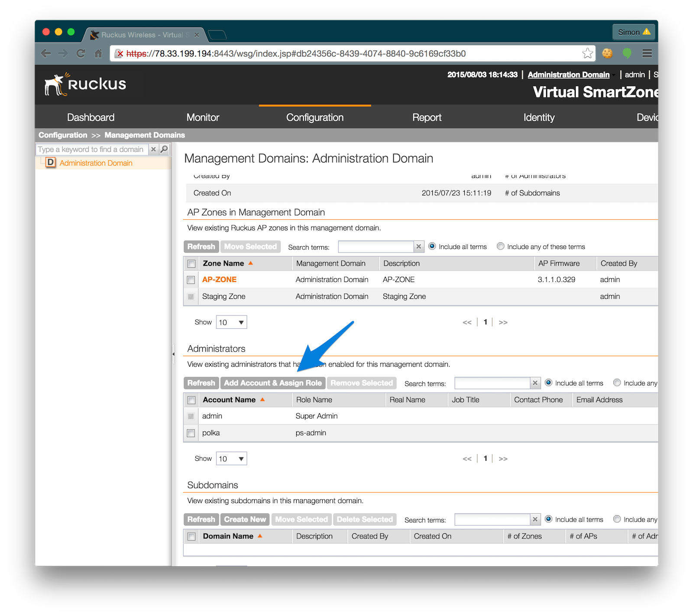Clear Subdomains search terms field
This screenshot has height=616, width=693.
point(535,519)
